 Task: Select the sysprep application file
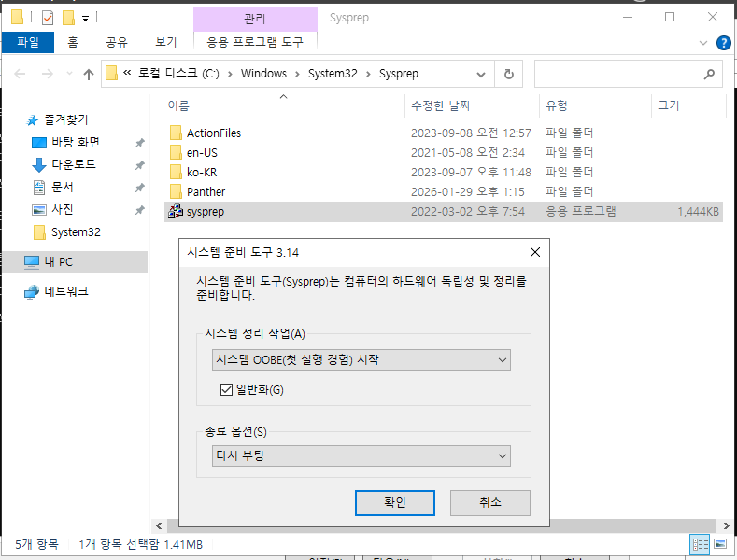(x=444, y=212)
